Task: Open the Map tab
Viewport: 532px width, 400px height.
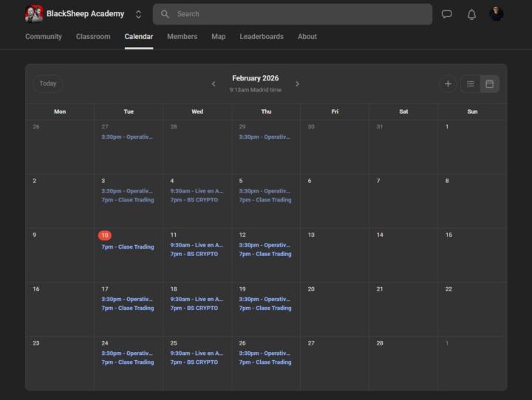Action: coord(219,37)
